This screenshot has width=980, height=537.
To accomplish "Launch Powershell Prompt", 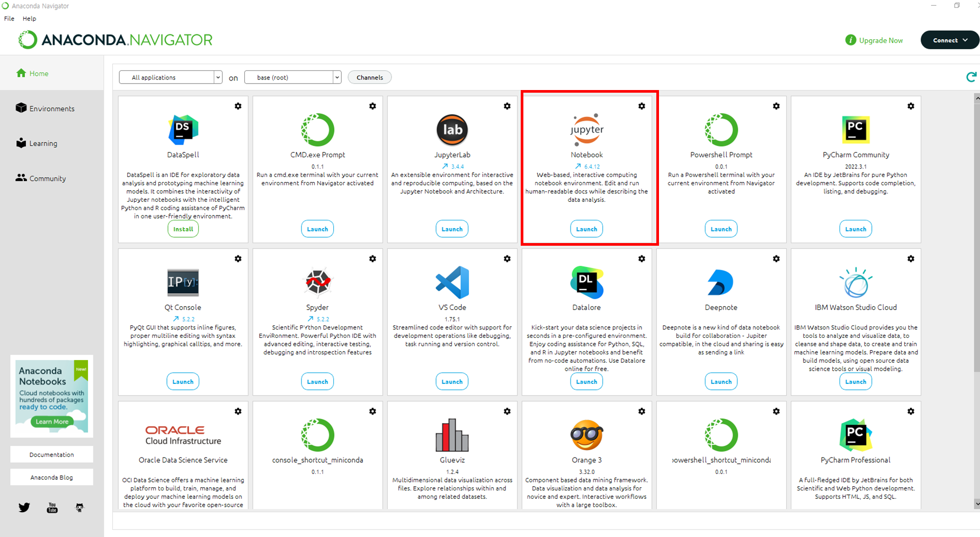I will pos(721,229).
